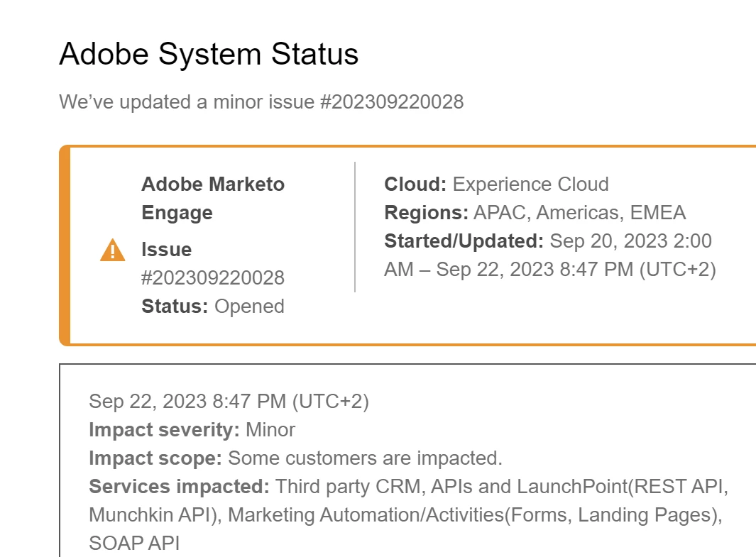
Task: Click the SOAP API service text
Action: click(134, 544)
